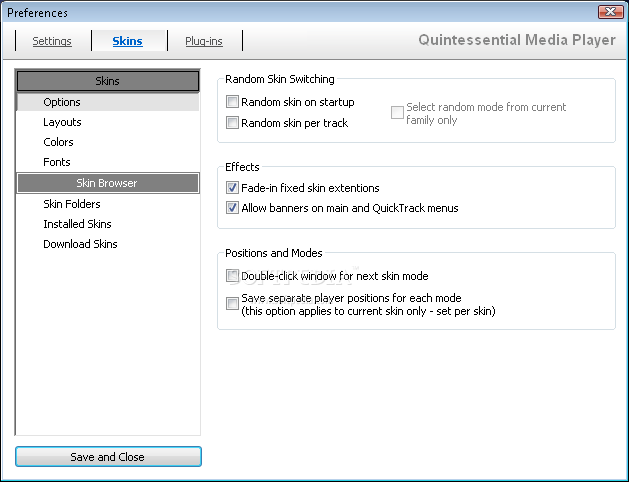629x482 pixels.
Task: Close the Preferences window
Action: [x=611, y=12]
